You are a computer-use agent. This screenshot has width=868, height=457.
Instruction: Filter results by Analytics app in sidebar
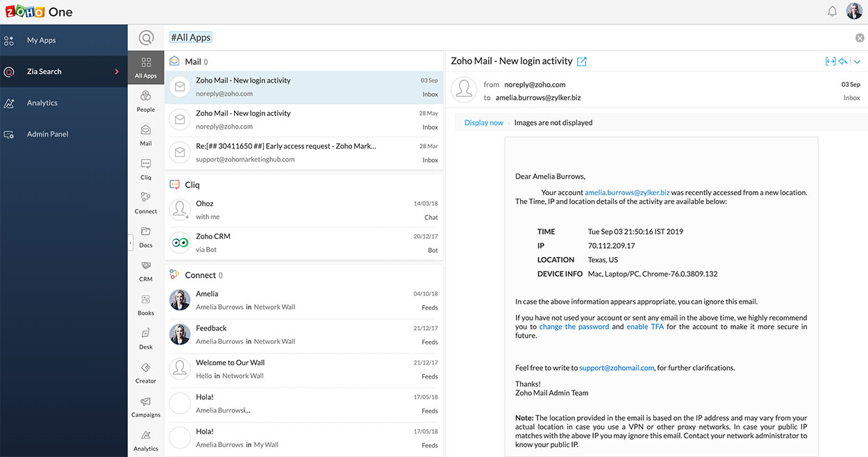tap(146, 441)
